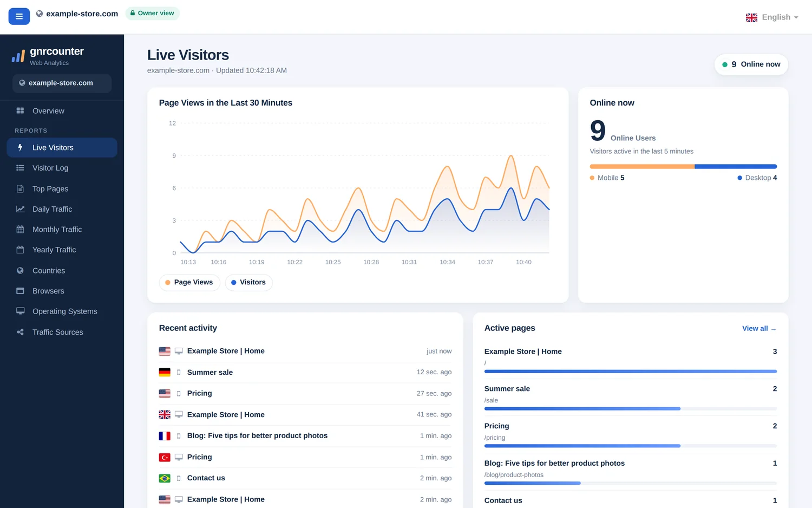Click the View all link
812x508 pixels.
[759, 328]
